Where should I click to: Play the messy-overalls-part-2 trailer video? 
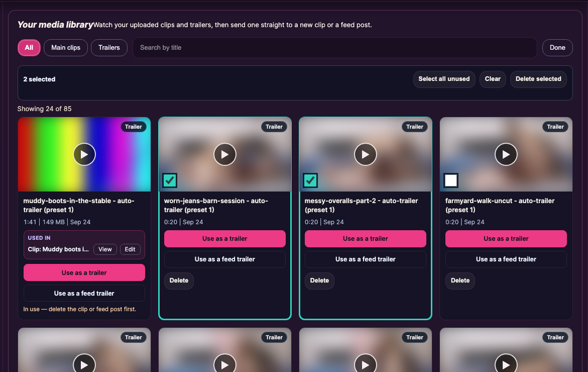coord(366,154)
